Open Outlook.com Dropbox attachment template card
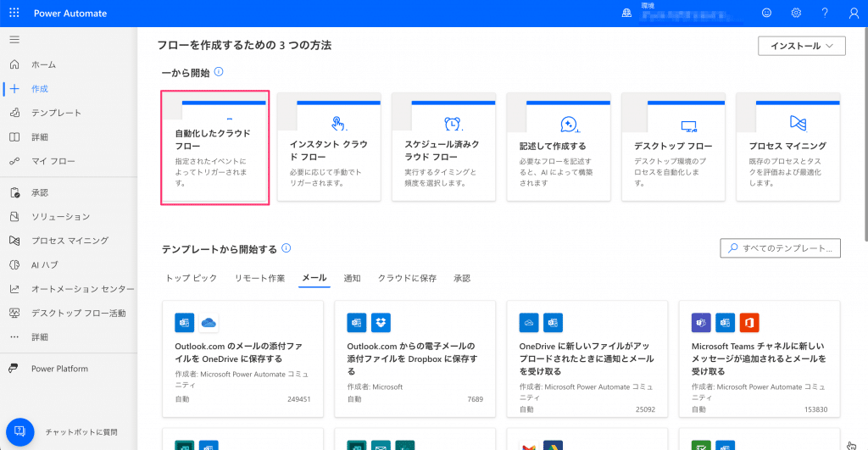 [x=415, y=358]
